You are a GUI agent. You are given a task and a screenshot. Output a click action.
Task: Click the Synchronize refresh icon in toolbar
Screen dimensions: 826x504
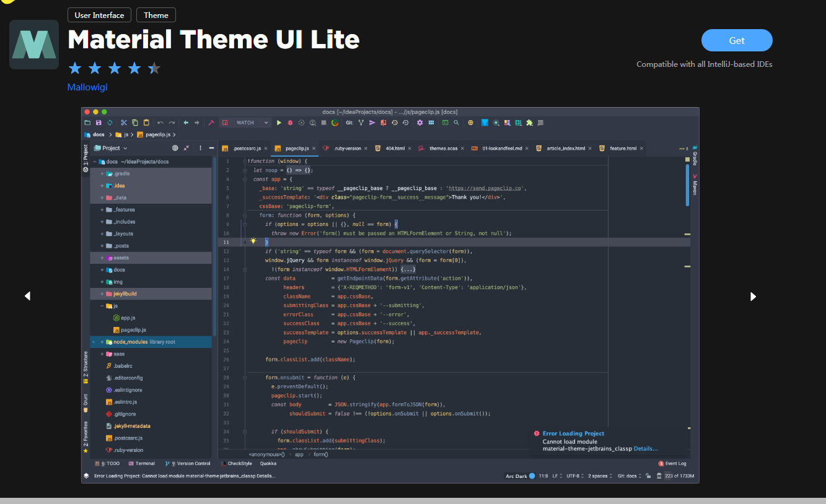click(110, 123)
